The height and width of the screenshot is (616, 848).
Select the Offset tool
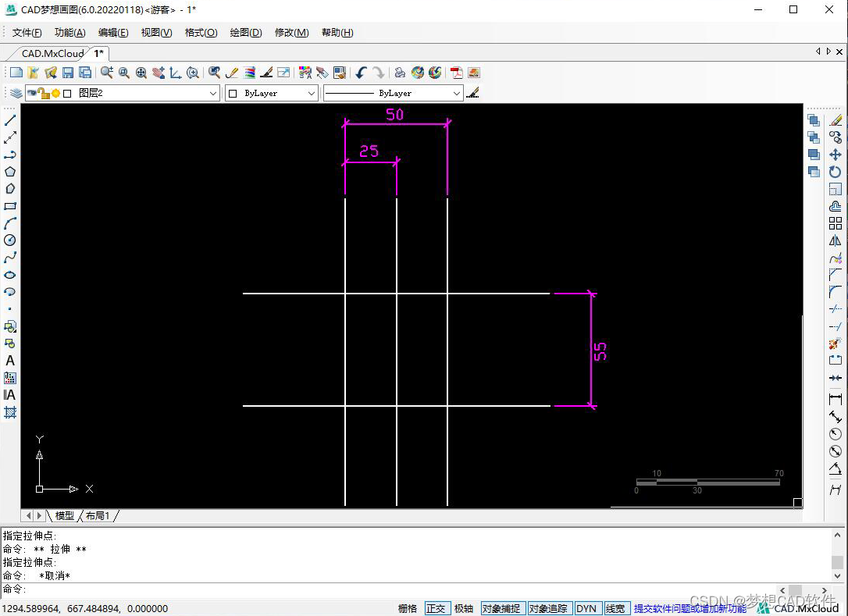836,206
